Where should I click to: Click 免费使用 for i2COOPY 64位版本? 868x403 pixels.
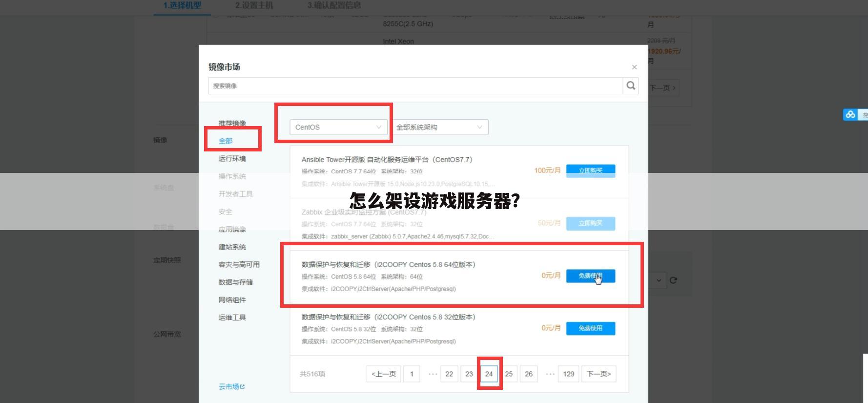tap(590, 276)
